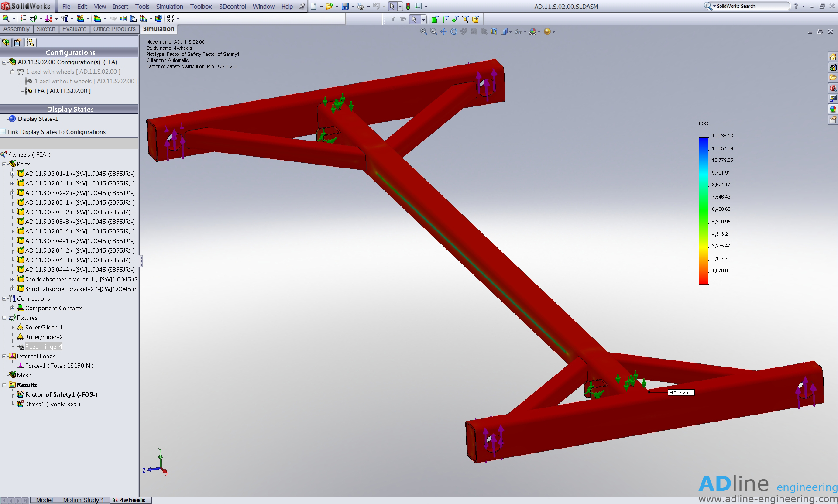Open the View Orientation cube dropdown
The height and width of the screenshot is (504, 838).
click(x=506, y=31)
